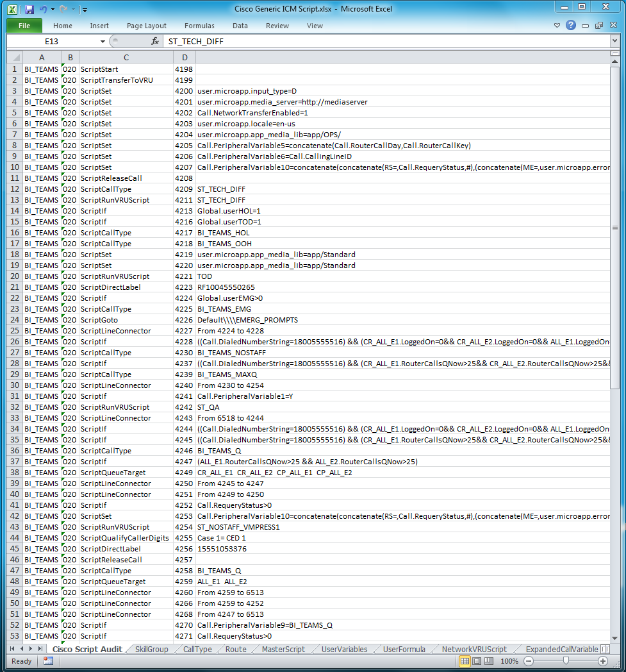Click the Name Box showing E13
626x672 pixels.
[x=52, y=41]
